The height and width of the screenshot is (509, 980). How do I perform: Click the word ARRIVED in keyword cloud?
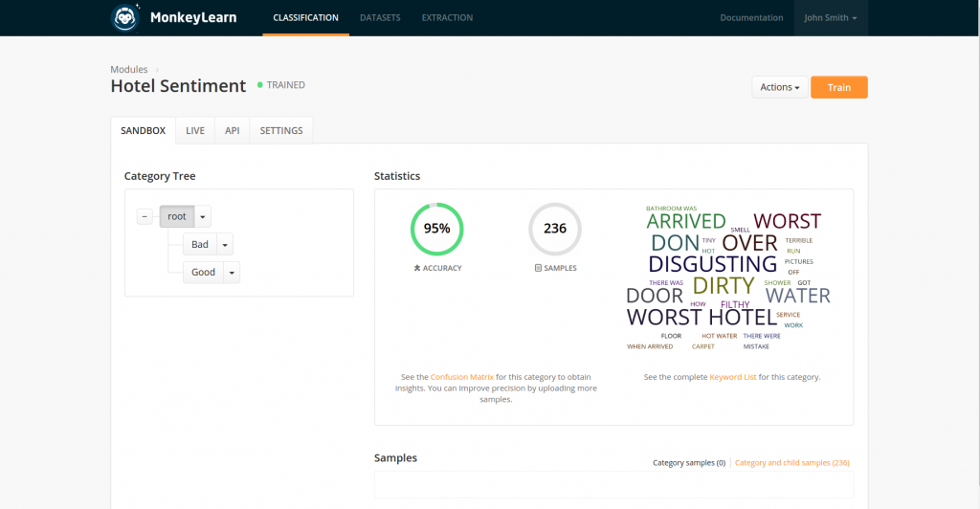pos(685,221)
